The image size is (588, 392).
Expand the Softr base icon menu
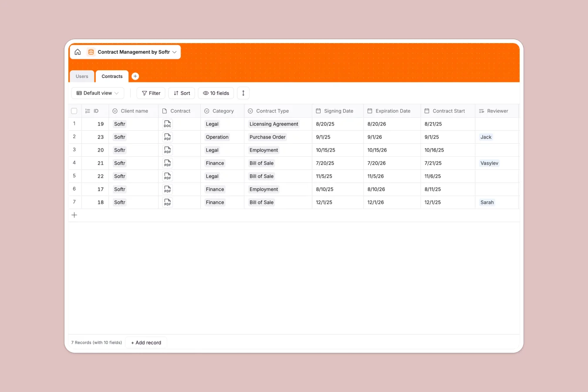pos(91,52)
